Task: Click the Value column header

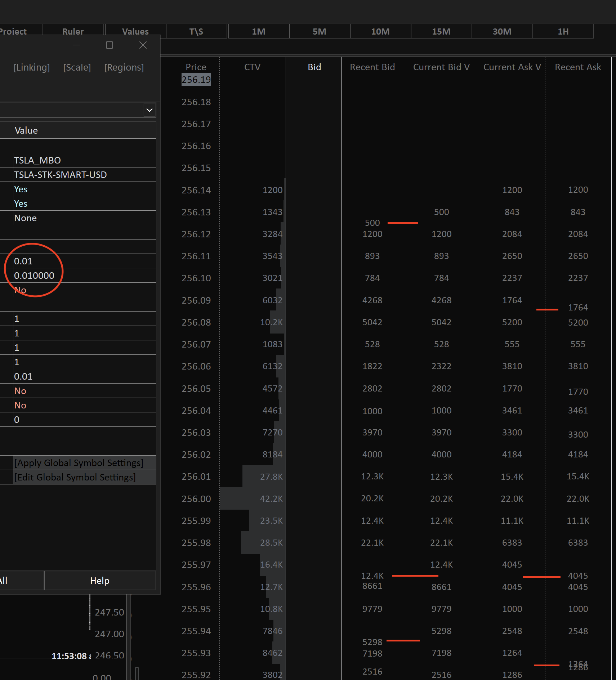Action: pyautogui.click(x=85, y=130)
